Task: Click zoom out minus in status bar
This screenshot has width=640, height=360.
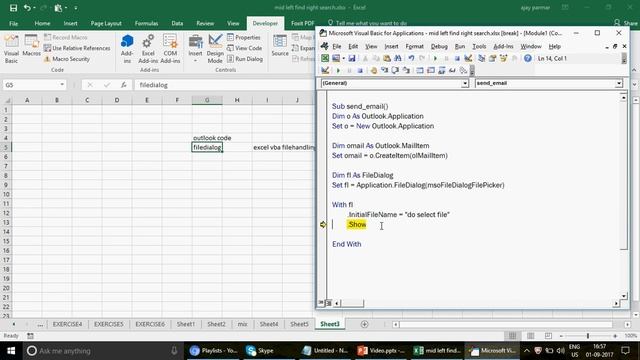Action: pyautogui.click(x=562, y=336)
